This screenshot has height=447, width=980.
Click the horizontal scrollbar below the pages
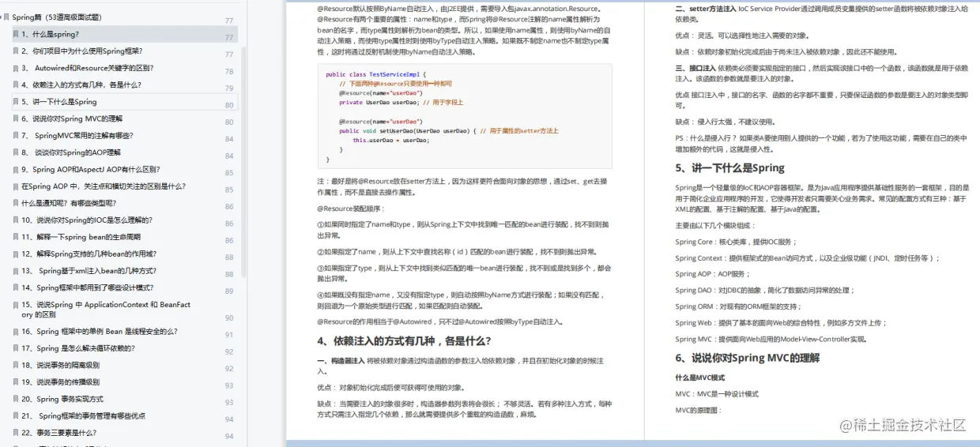click(x=632, y=444)
